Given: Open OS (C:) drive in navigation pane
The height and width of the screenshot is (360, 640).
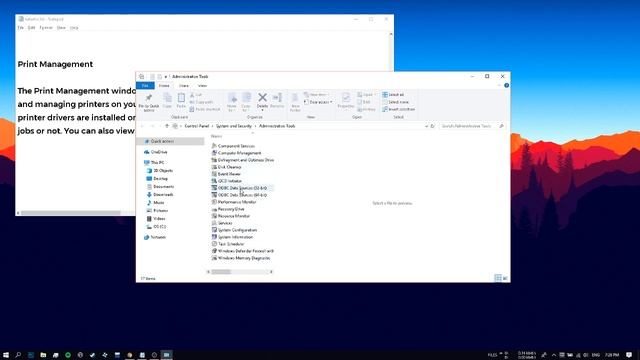Looking at the screenshot, I should click(x=156, y=227).
